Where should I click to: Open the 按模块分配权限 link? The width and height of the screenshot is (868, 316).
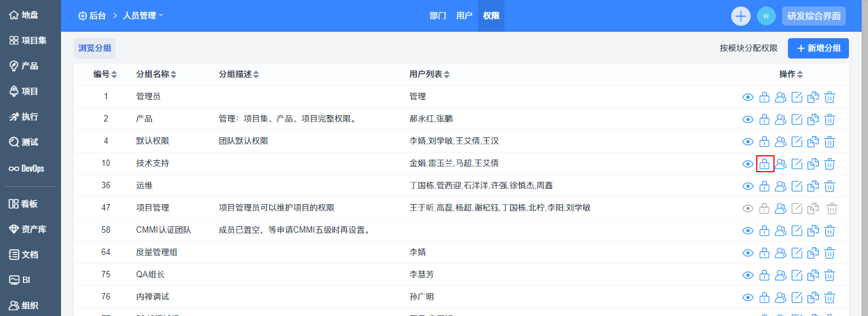748,48
